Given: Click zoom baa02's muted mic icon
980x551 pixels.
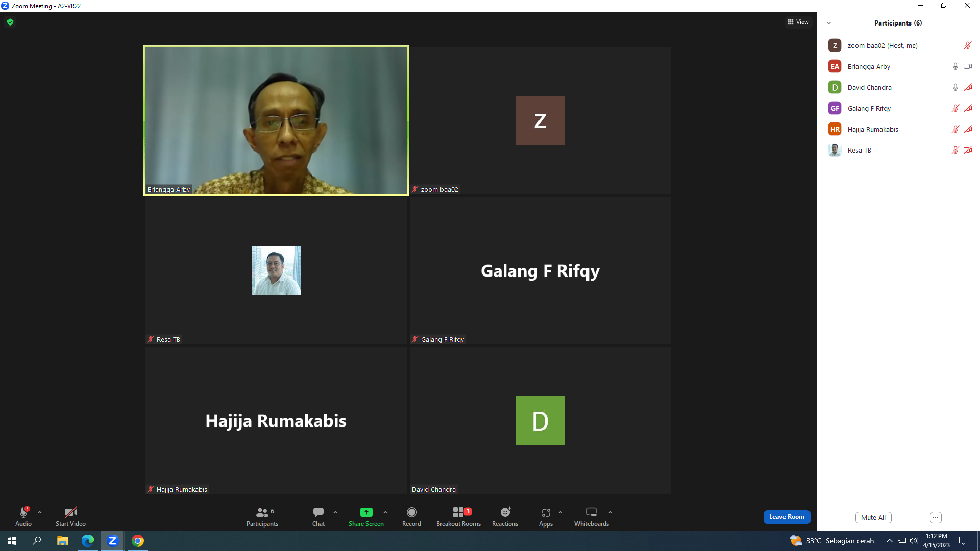Looking at the screenshot, I should (968, 45).
